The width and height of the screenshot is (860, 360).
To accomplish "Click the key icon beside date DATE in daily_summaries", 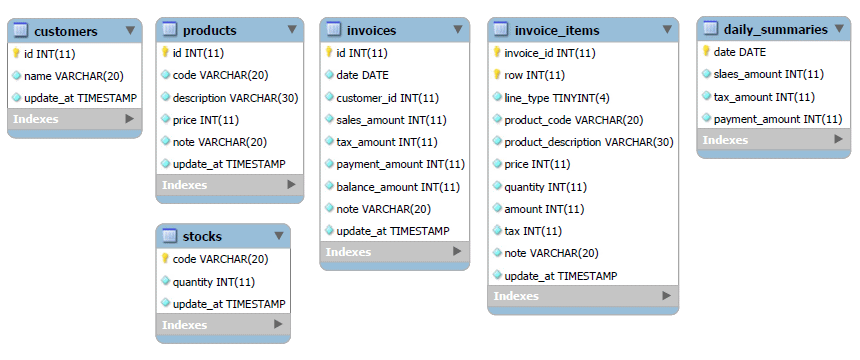I will [x=706, y=51].
